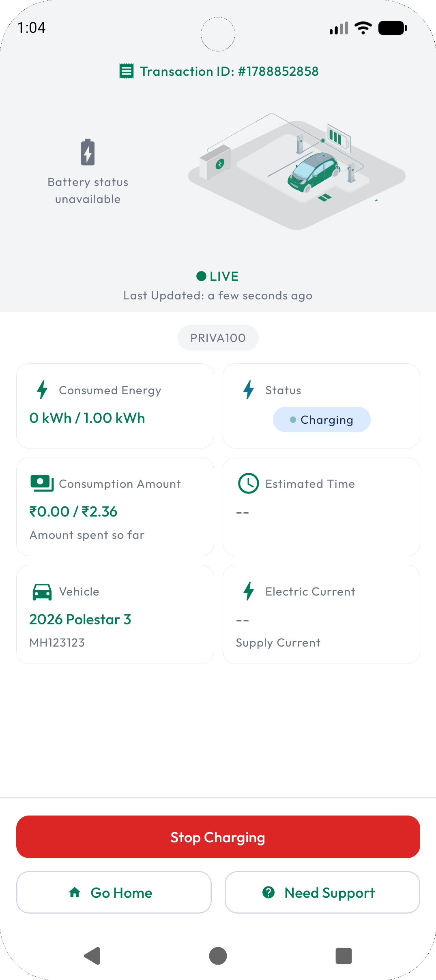436x980 pixels.
Task: Tap the Wi-Fi status bar icon
Action: pos(363,28)
